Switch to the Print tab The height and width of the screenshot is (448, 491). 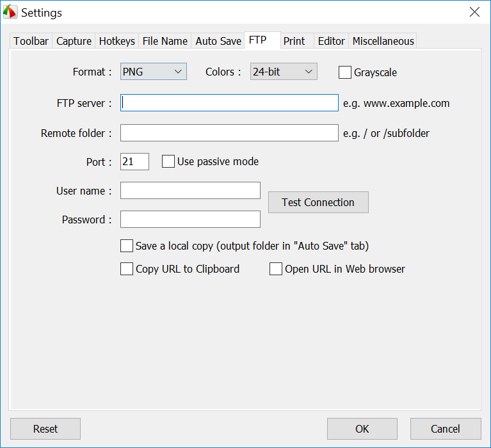click(x=297, y=41)
